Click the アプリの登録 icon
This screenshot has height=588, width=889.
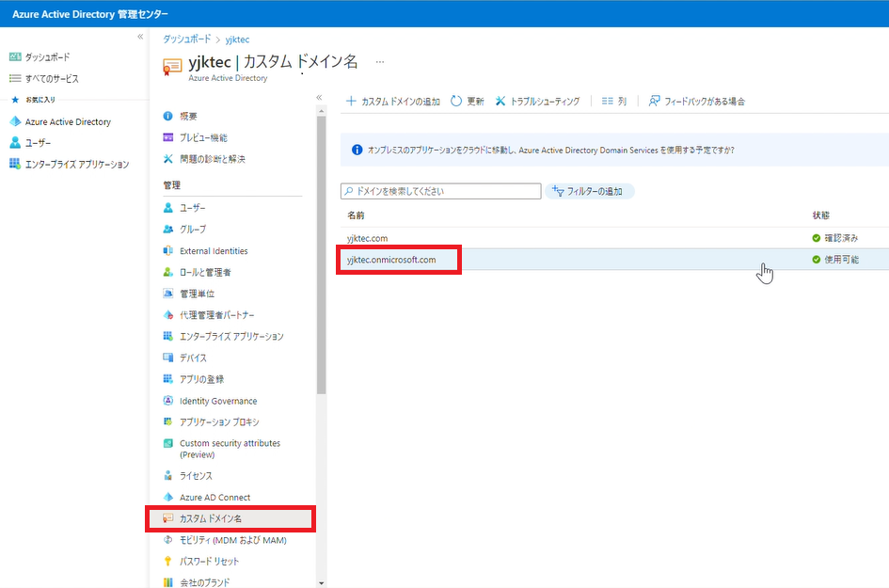coord(167,379)
